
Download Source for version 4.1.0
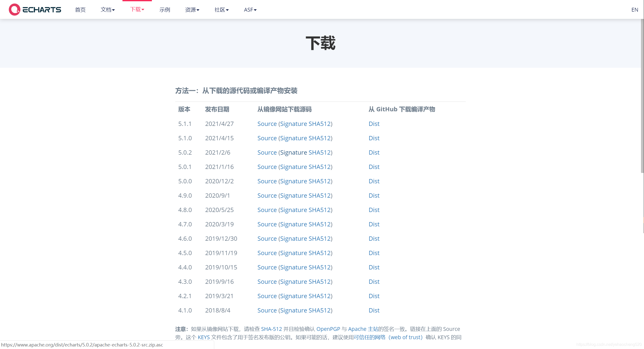tap(267, 310)
